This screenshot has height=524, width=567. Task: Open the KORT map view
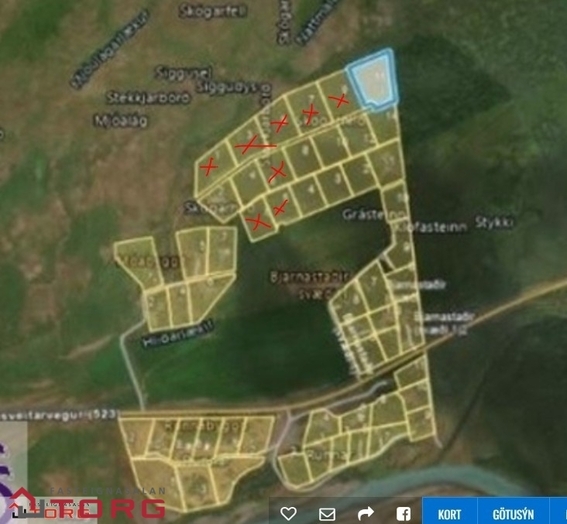click(449, 514)
